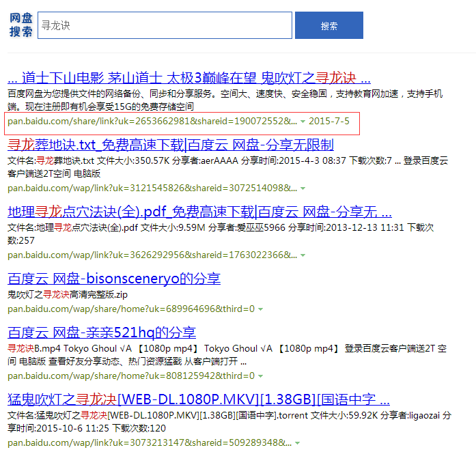Open result 猛鬼吹灯之寻龙决 WEB-DL.1080P.MKV
Viewport: 476px width, 452px height.
pos(199,399)
